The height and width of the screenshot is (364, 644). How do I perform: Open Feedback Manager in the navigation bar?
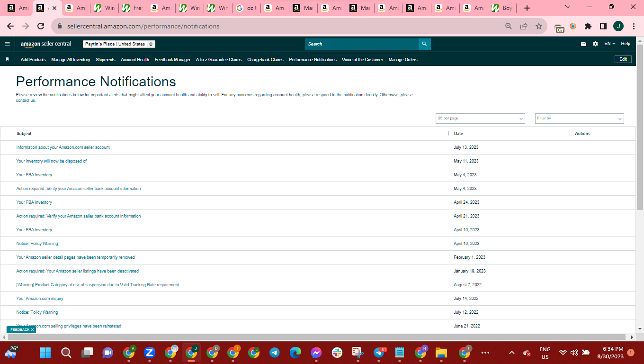(172, 60)
